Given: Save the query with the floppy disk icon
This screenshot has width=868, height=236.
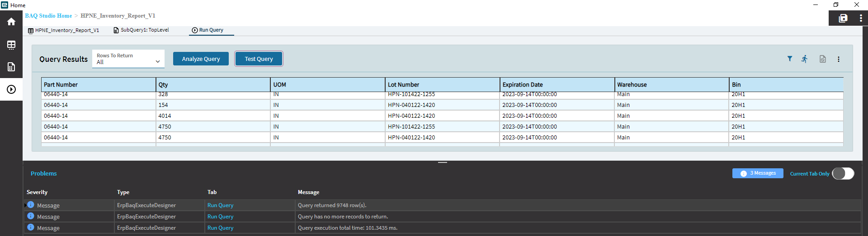Looking at the screenshot, I should 843,18.
